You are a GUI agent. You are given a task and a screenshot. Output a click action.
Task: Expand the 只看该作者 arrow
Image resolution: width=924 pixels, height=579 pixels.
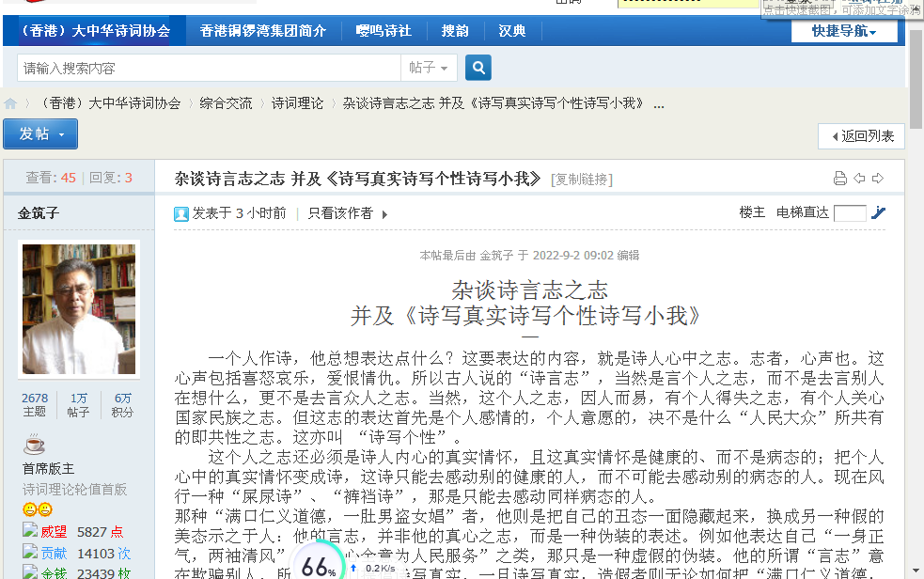coord(384,214)
